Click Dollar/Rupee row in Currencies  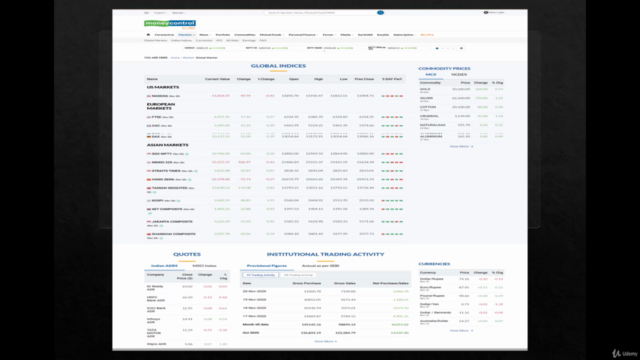point(461,280)
